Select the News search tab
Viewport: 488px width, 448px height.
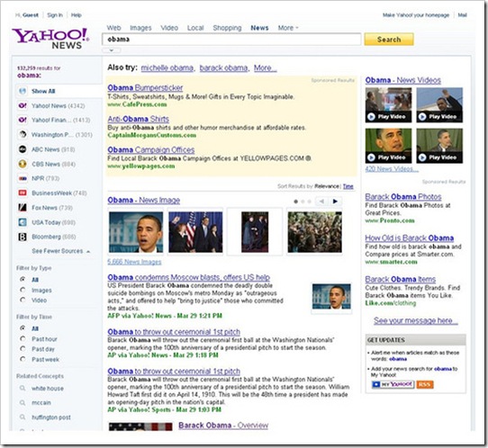tap(259, 28)
